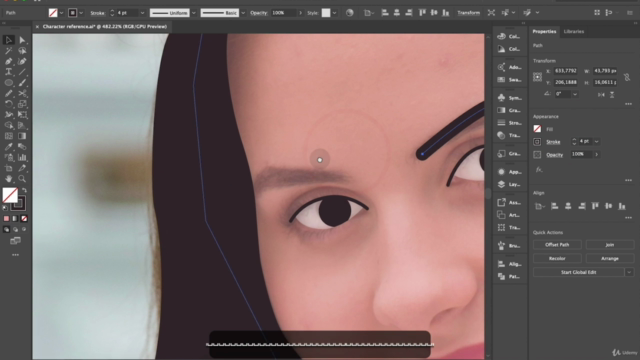The width and height of the screenshot is (640, 360).
Task: Open Start Global Edit options dropdown
Action: tap(629, 272)
